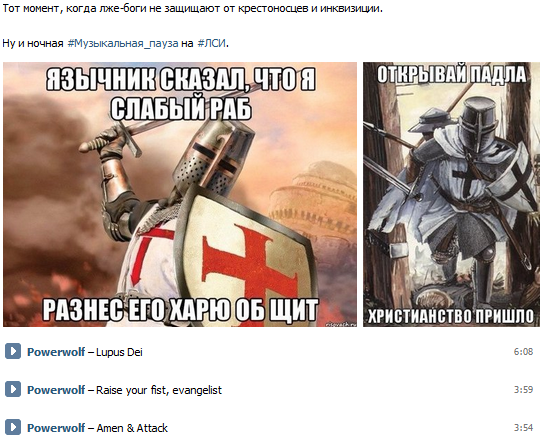Open Powerwolf artist link beside Amen & Attack
The height and width of the screenshot is (438, 558).
coord(56,428)
